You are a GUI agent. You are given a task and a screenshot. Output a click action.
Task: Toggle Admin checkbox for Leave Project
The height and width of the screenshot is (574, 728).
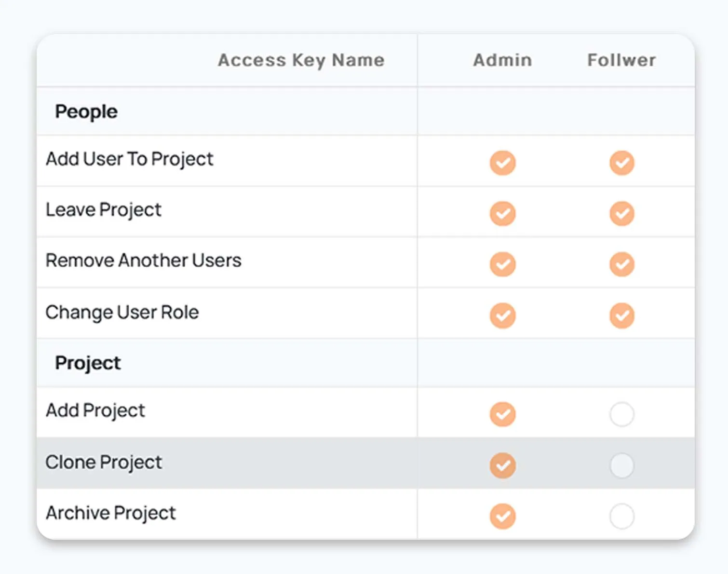[503, 214]
